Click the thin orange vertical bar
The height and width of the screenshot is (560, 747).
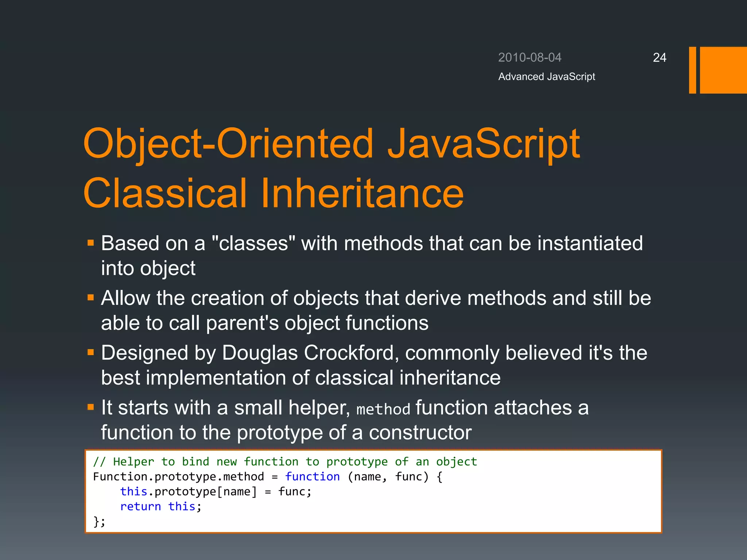point(692,70)
